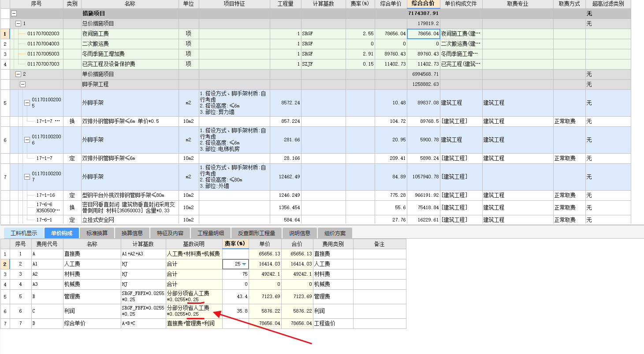This screenshot has width=644, height=354.
Task: Collapse the 措施项目 root group
Action: 14,14
